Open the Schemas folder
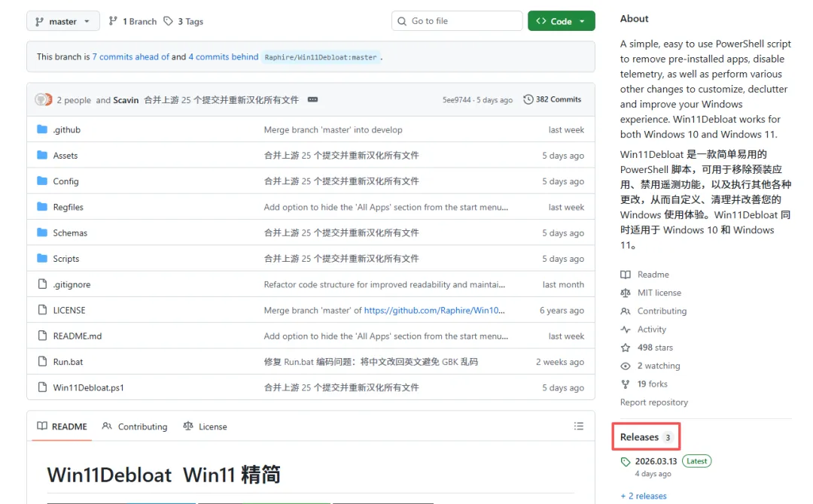The width and height of the screenshot is (813, 504). 70,233
